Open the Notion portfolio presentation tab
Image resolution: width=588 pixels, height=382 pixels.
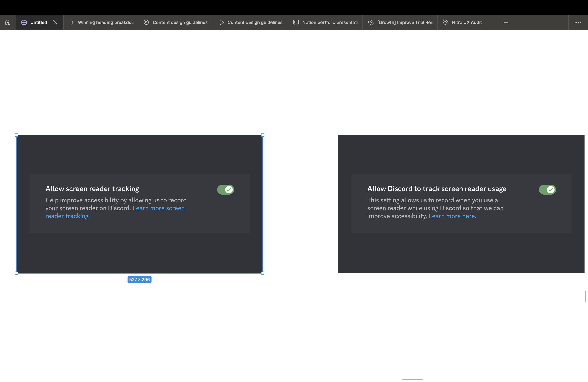330,22
